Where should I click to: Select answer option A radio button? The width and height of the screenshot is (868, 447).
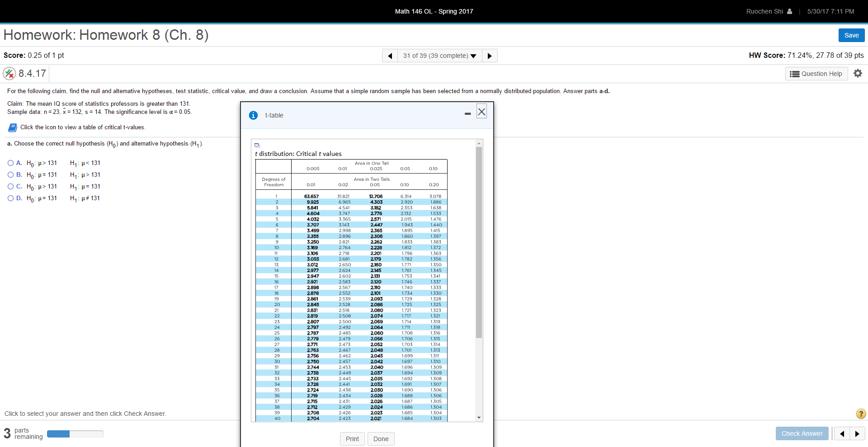[11, 163]
